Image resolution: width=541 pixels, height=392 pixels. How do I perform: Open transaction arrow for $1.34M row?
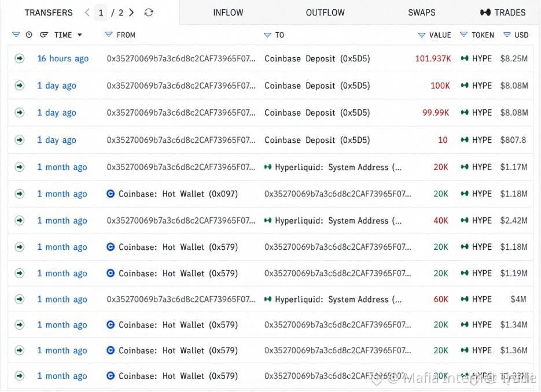coord(20,324)
